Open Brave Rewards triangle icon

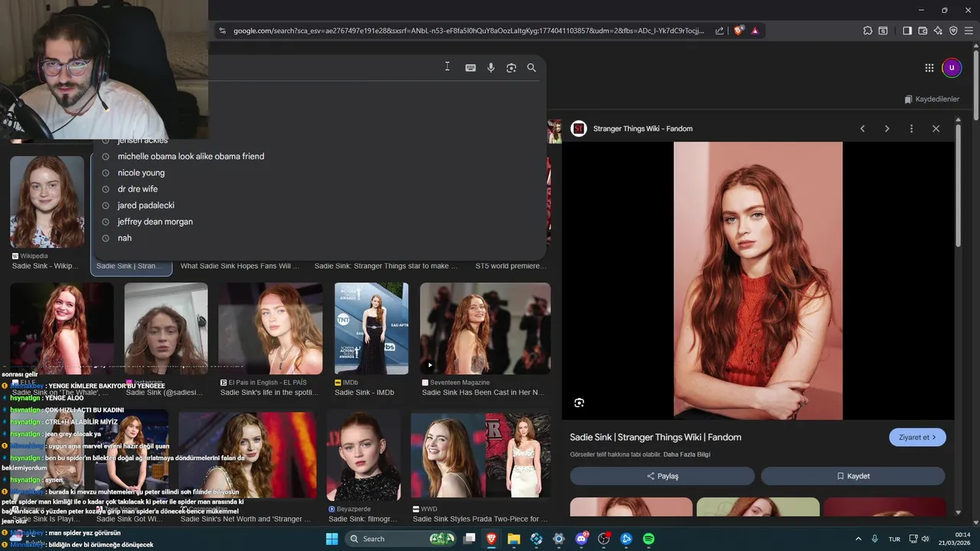tap(755, 31)
